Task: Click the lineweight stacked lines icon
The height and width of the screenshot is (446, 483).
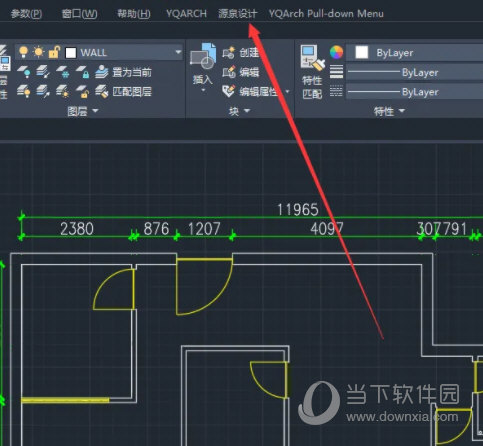Action: coord(336,72)
